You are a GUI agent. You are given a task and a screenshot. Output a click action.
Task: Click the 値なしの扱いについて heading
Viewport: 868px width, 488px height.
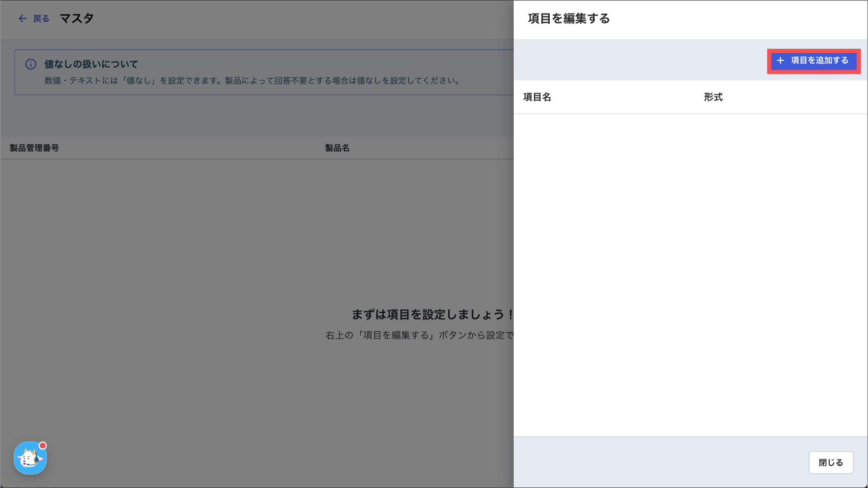click(91, 64)
